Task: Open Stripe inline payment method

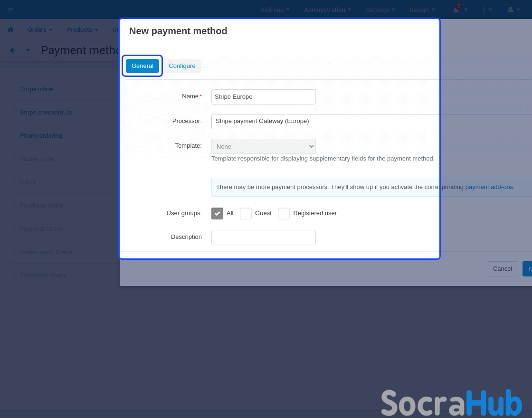Action: pos(36,89)
